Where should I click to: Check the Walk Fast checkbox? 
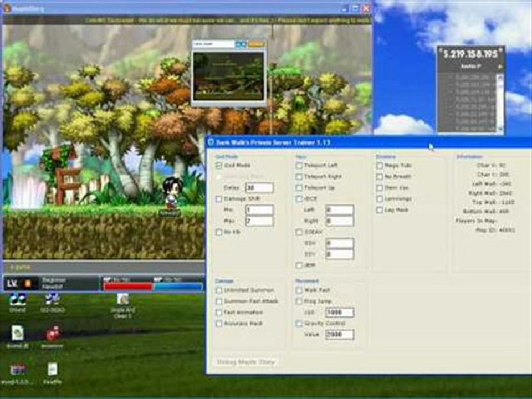(299, 290)
